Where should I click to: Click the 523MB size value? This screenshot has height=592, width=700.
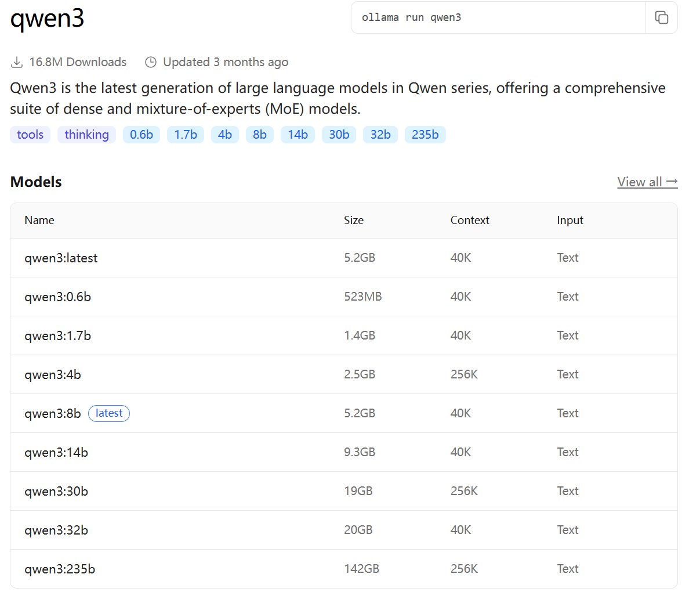pos(363,297)
